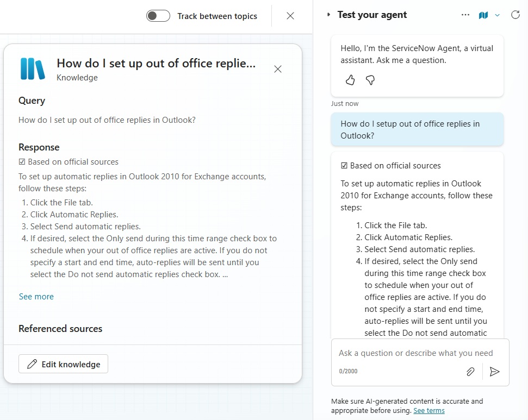Select the Referenced sources heading

pos(60,329)
